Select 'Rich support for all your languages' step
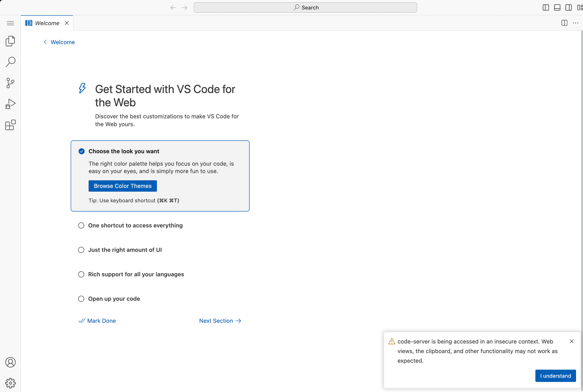The height and width of the screenshot is (392, 583). [x=136, y=274]
